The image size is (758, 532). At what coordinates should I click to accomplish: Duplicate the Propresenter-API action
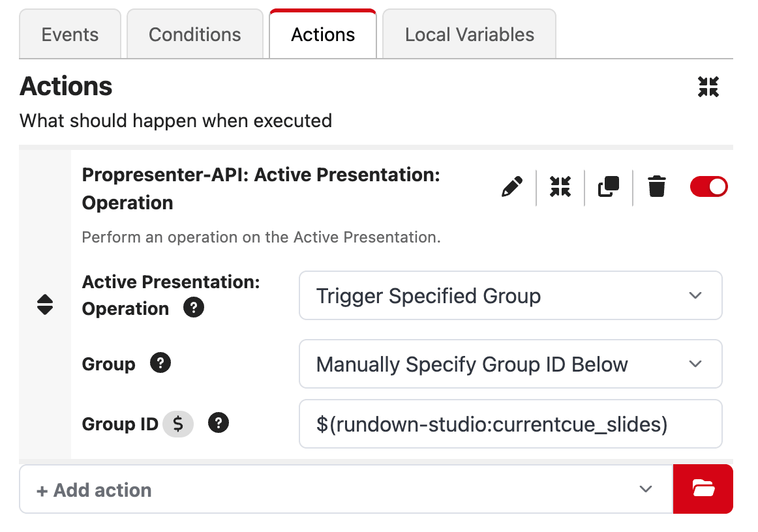[609, 187]
